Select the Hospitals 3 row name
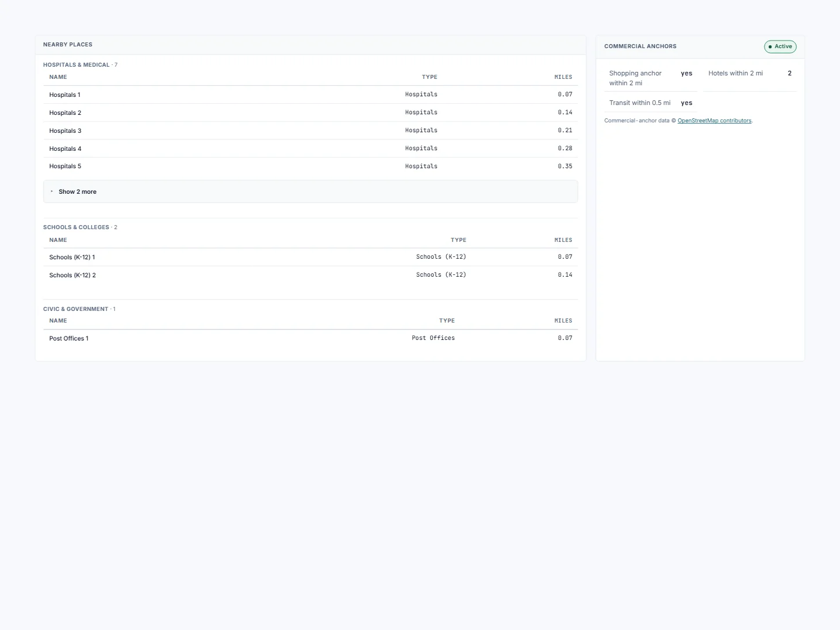The height and width of the screenshot is (630, 840). point(65,131)
